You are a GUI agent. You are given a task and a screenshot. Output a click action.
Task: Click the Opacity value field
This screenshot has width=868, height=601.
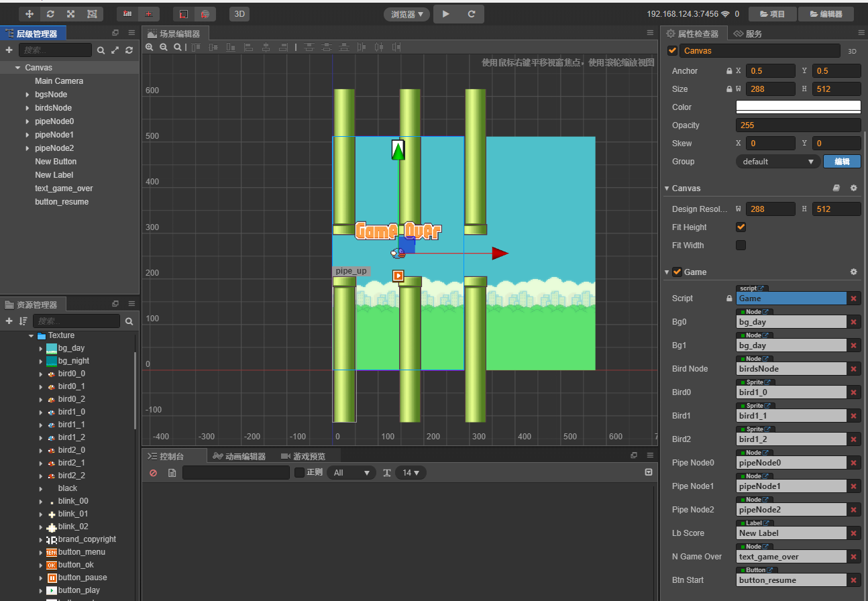(x=798, y=125)
